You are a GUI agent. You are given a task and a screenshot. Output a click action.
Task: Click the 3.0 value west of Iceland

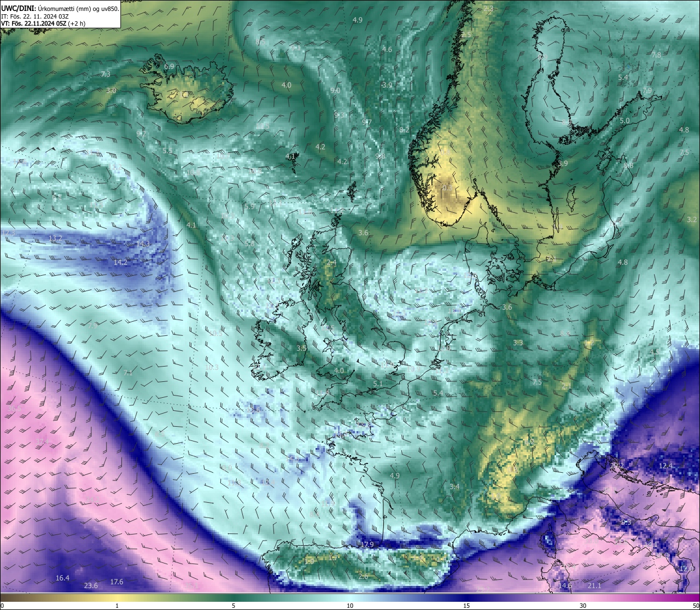[111, 90]
